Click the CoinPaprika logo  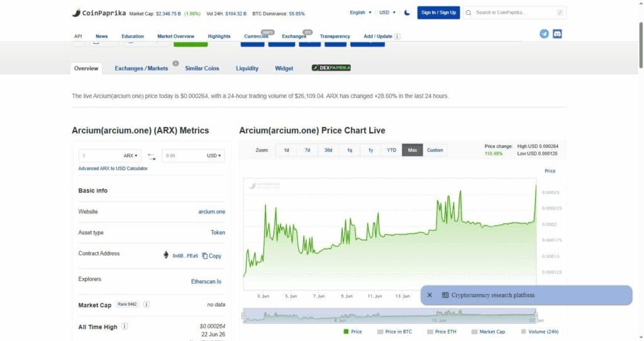99,13
